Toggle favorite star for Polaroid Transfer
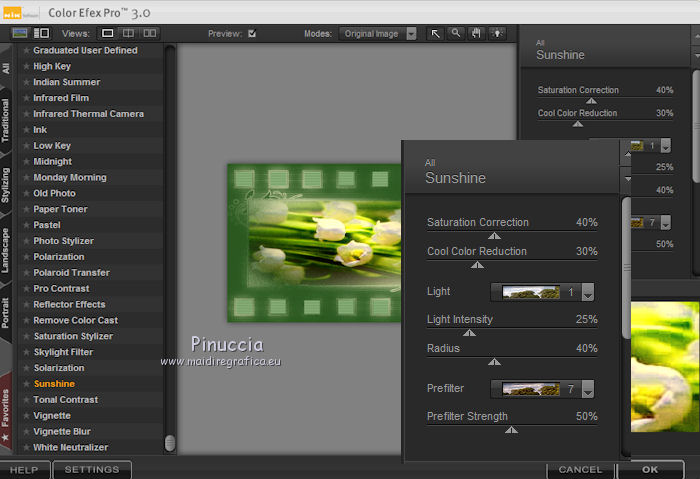700x479 pixels. [26, 272]
